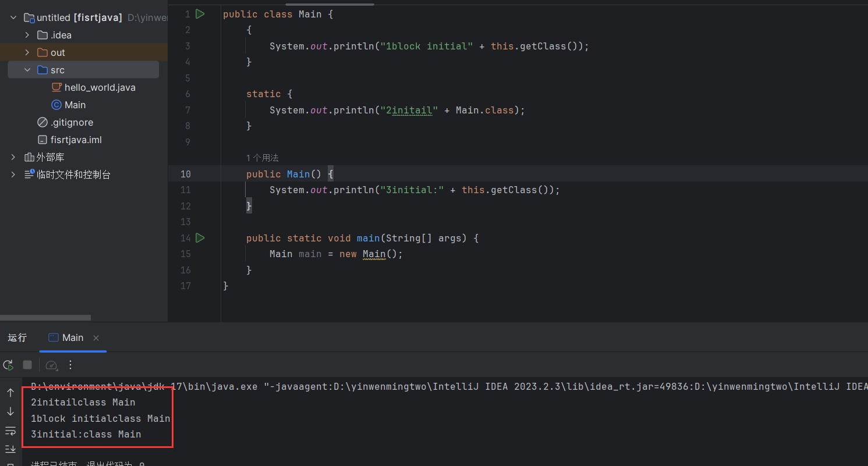Click the Rerun Main icon in run toolbar
This screenshot has height=466, width=868.
pos(8,365)
